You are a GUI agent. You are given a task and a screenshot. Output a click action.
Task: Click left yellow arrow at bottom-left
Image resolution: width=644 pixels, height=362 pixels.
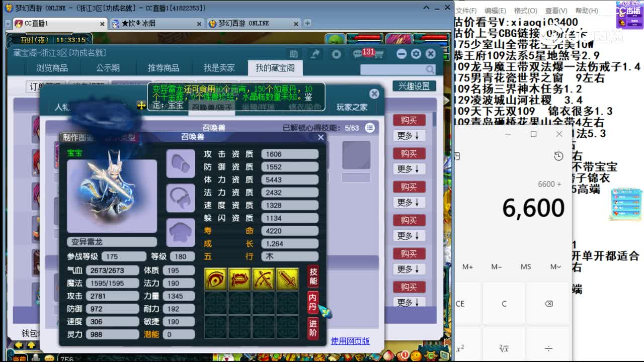(19, 345)
